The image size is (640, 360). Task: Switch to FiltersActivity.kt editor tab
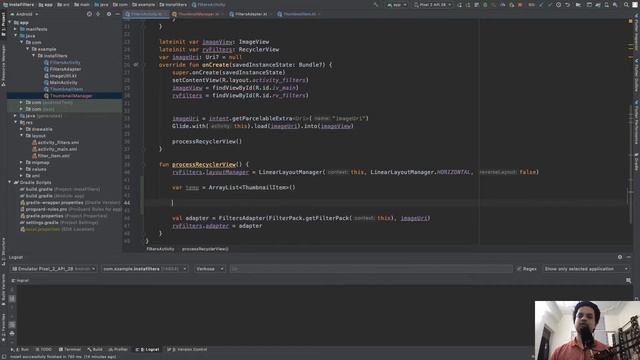point(146,14)
